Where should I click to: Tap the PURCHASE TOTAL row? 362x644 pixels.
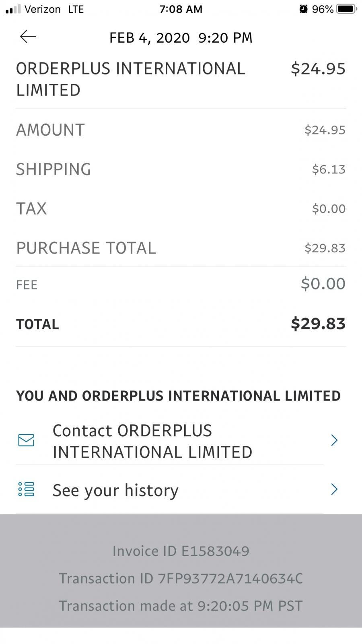point(181,248)
